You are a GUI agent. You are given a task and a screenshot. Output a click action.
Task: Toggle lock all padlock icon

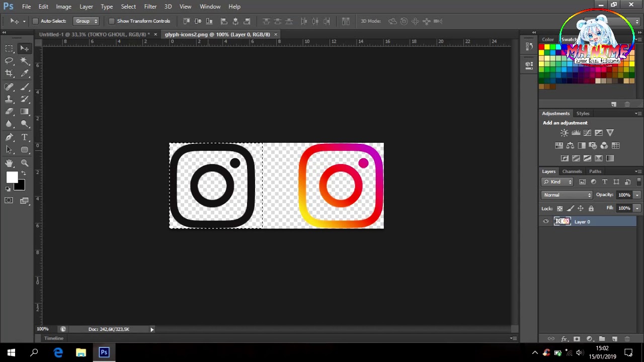click(591, 208)
